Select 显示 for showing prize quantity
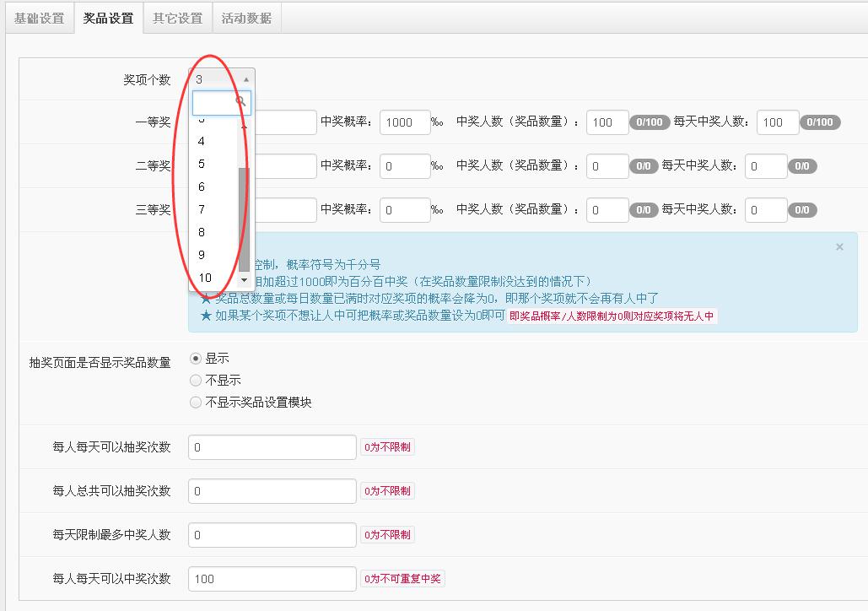 [x=194, y=357]
